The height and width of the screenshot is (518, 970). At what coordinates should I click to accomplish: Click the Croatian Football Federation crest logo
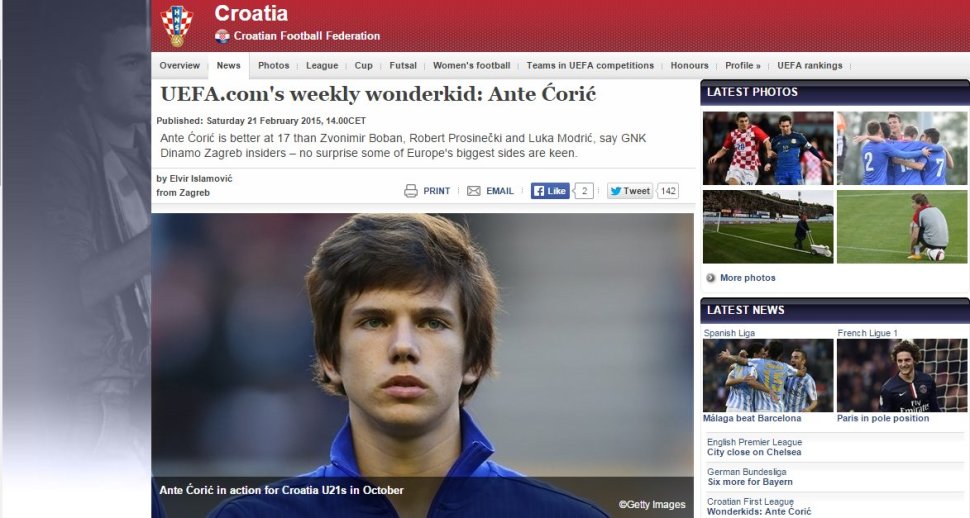click(x=177, y=26)
